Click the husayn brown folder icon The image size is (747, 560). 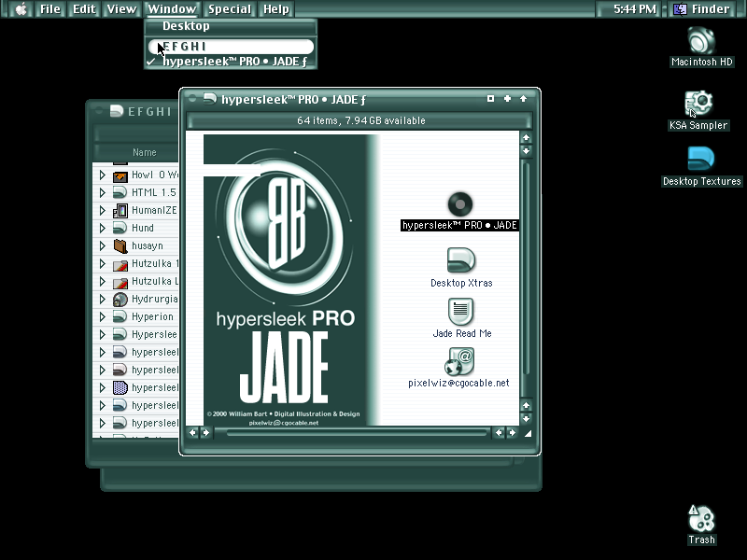tap(120, 246)
